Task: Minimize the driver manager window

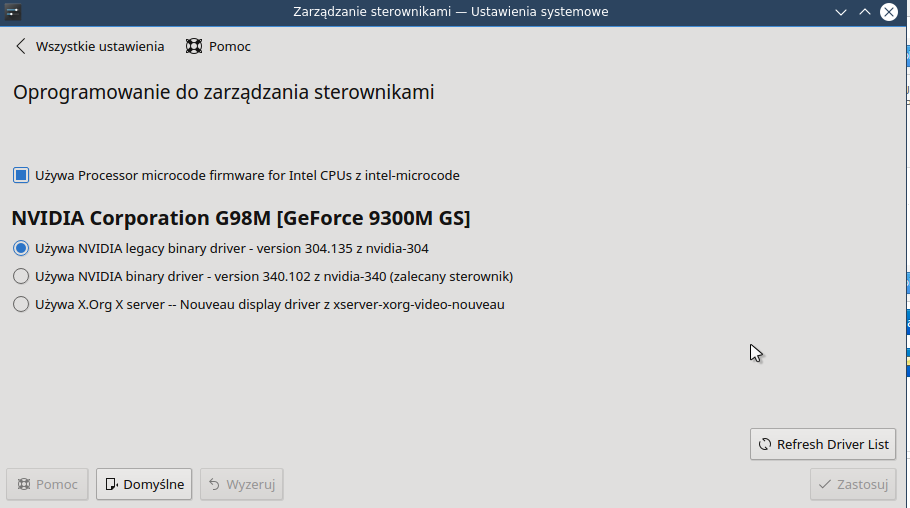Action: coord(842,12)
